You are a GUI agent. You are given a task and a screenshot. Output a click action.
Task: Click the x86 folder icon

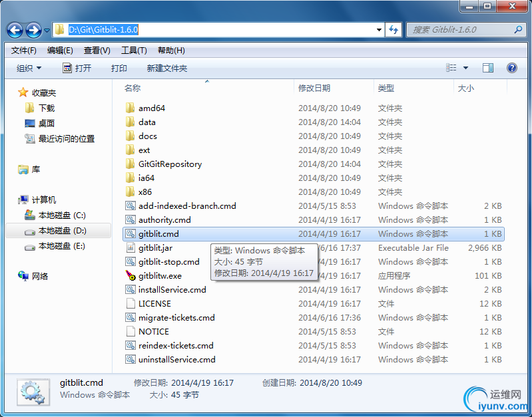tap(130, 192)
